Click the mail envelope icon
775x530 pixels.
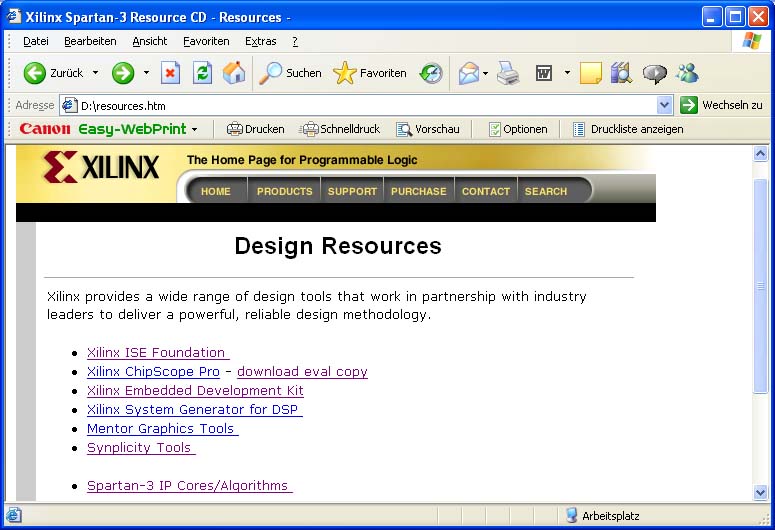[x=469, y=73]
